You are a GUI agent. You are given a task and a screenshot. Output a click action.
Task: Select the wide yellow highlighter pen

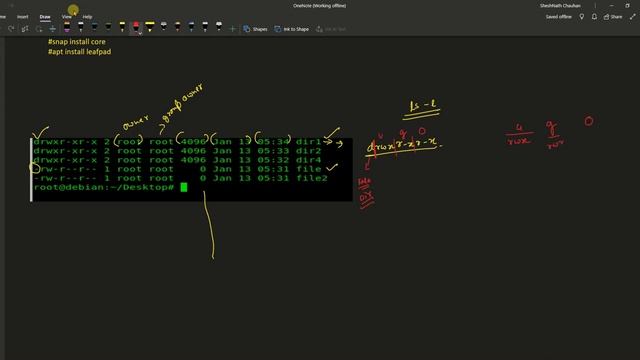click(x=150, y=27)
